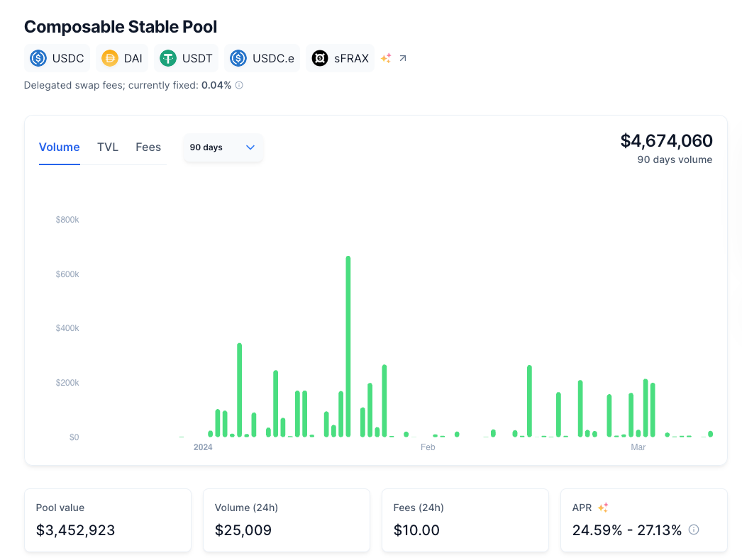742x560 pixels.
Task: Select the Volume tab
Action: (x=59, y=147)
